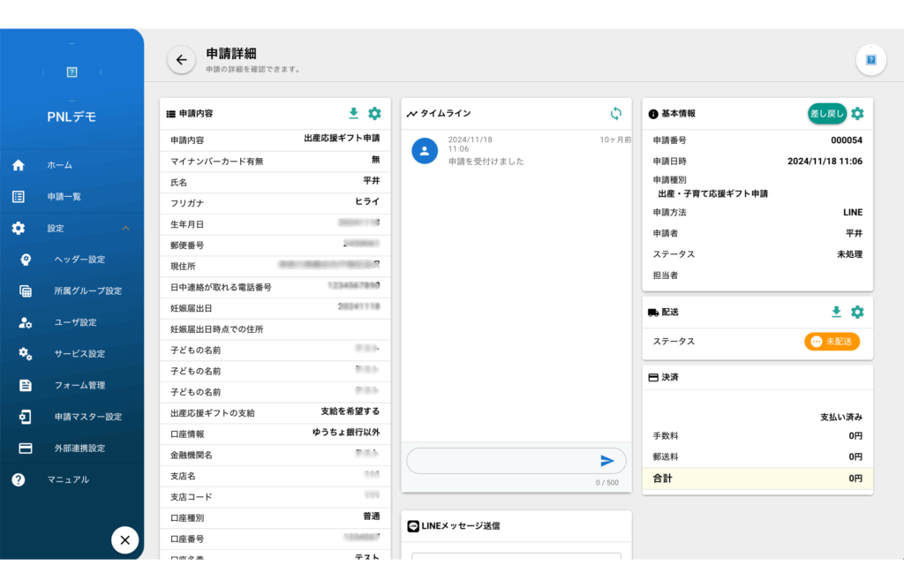
Task: Click the back arrow button
Action: pos(181,60)
